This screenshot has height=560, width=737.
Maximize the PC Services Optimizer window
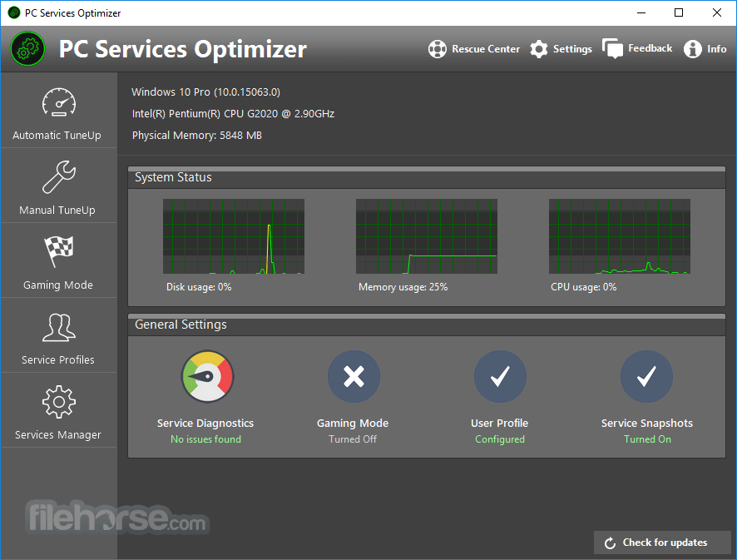point(679,12)
